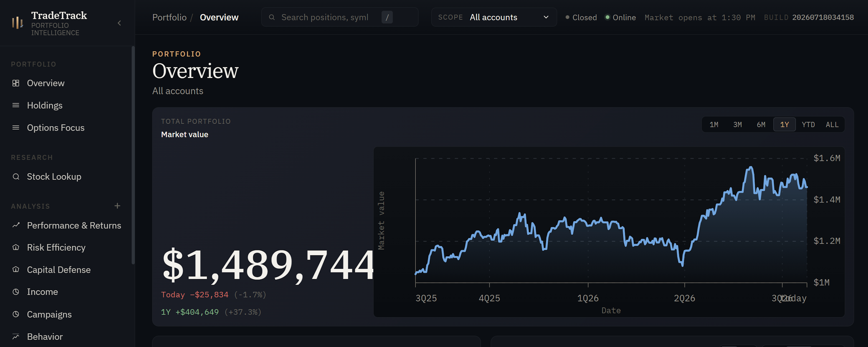Add an analysis view with the plus icon

point(117,206)
